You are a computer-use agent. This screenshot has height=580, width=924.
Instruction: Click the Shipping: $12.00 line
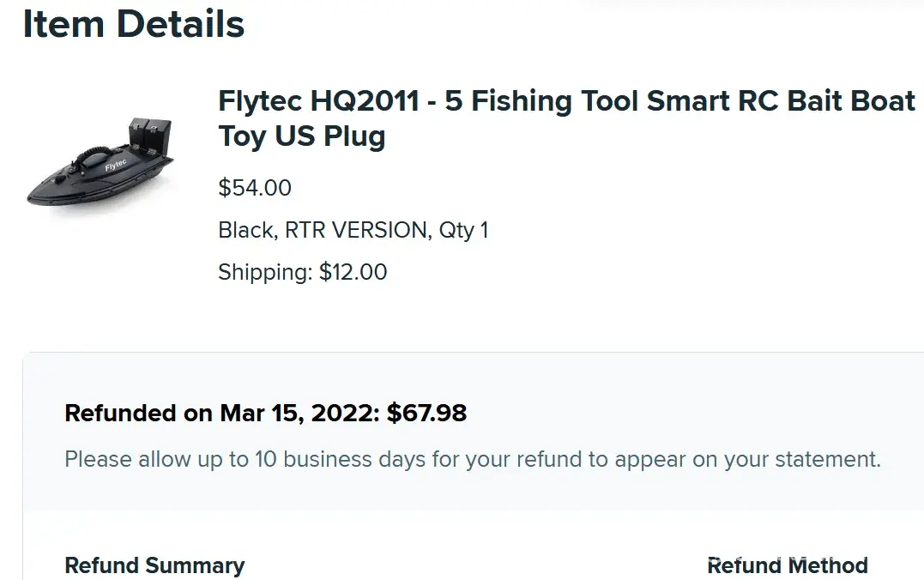coord(302,273)
